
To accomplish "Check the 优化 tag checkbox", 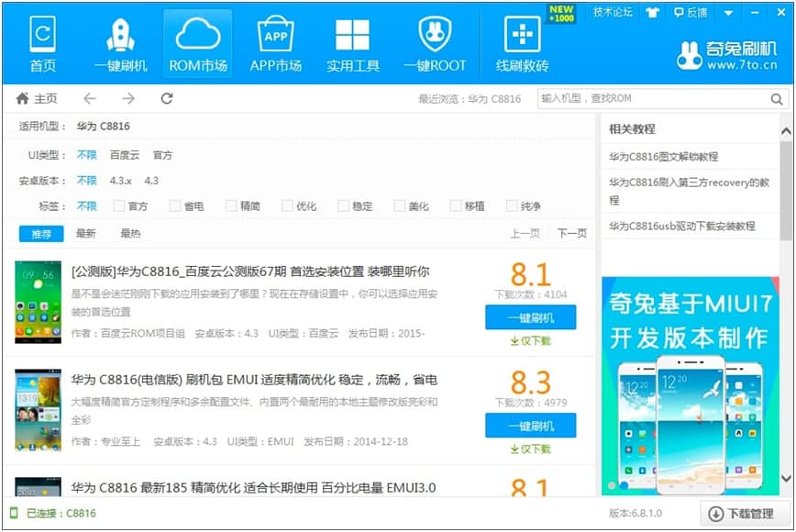I will tap(287, 205).
